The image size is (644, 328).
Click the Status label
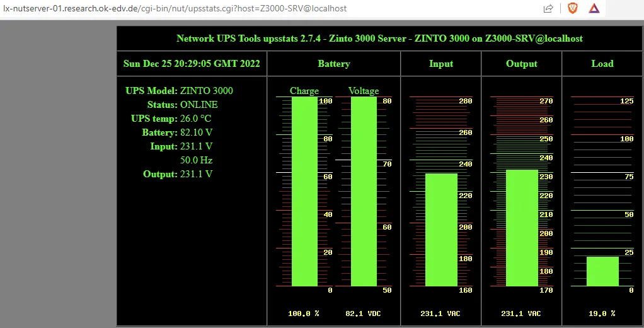(x=162, y=105)
